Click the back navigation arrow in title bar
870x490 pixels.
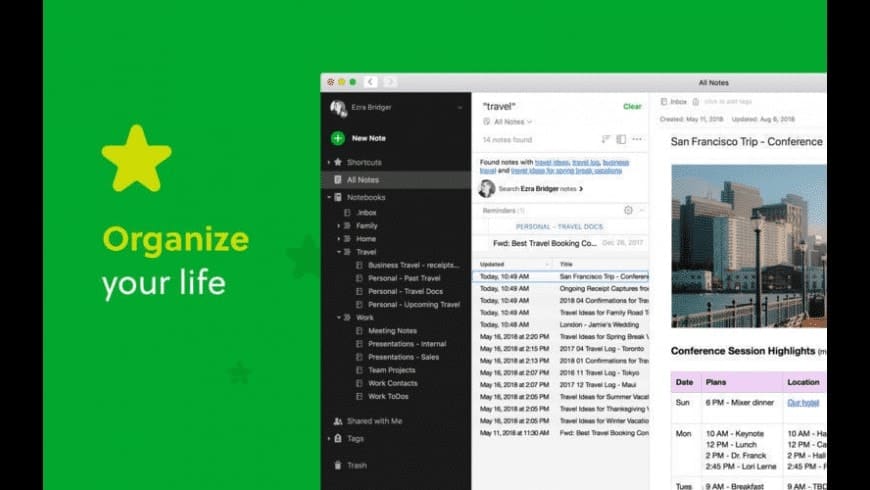tap(370, 82)
